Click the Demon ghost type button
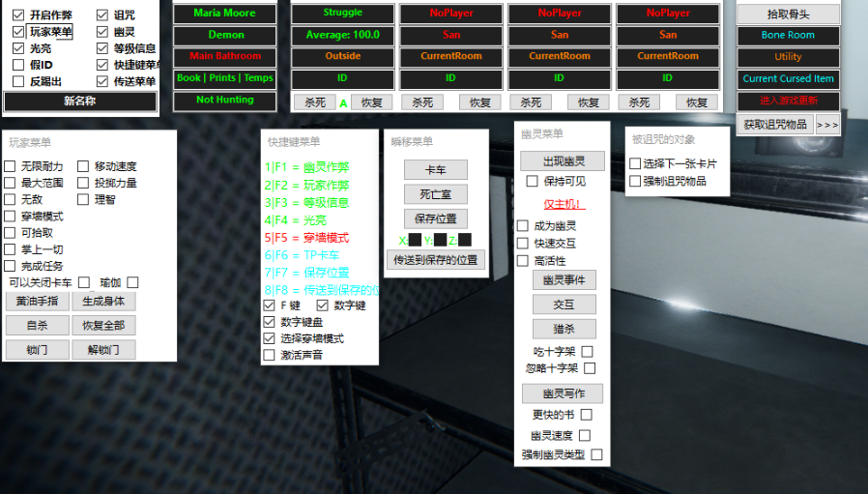 tap(225, 36)
